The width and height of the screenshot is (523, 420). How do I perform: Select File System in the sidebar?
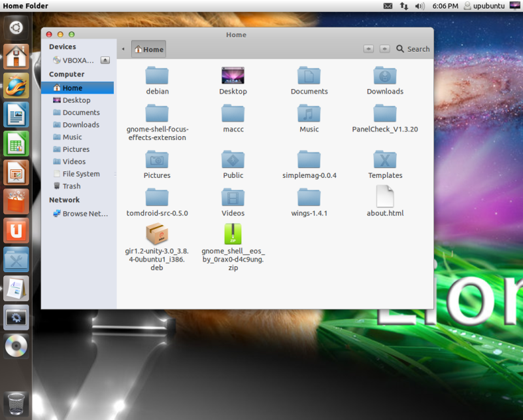tap(77, 174)
